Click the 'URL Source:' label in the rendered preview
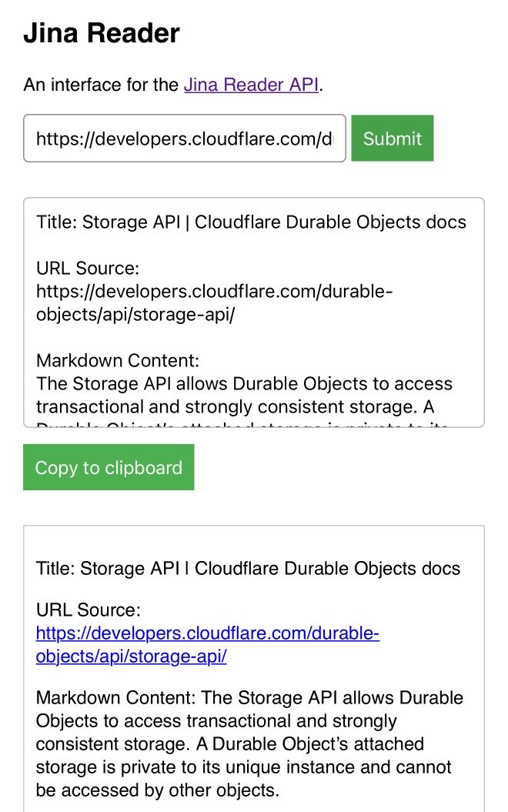 pos(89,610)
